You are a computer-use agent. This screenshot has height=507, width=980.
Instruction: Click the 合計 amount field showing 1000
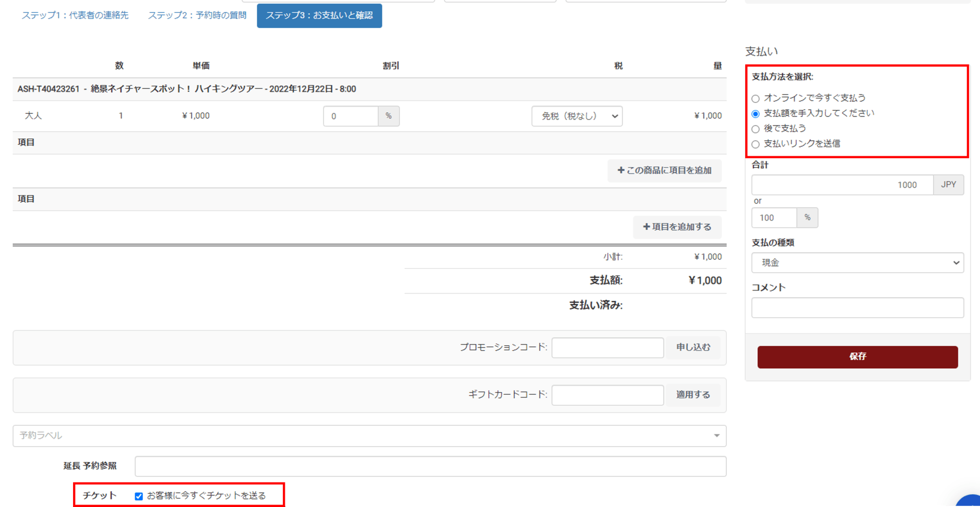pyautogui.click(x=843, y=185)
